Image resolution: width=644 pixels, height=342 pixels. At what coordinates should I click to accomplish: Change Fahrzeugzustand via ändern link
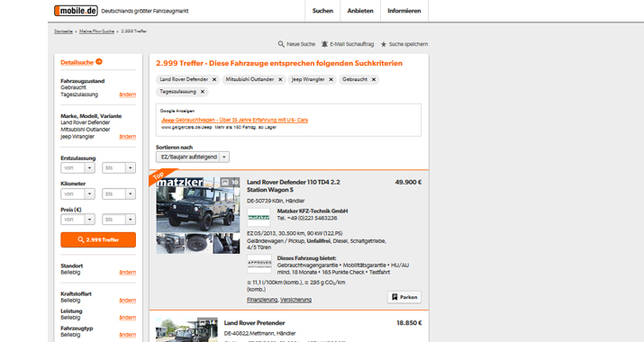coord(127,94)
